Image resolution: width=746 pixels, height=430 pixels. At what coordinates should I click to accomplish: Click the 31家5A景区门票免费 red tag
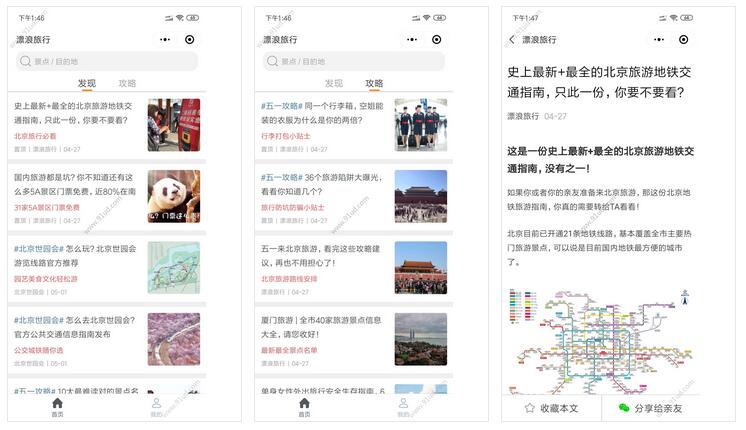[47, 207]
